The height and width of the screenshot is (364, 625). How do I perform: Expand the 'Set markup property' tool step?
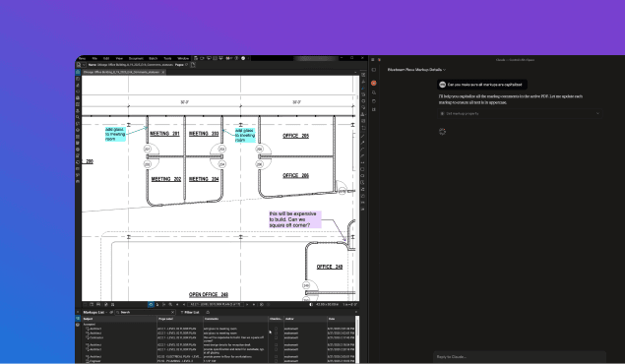[x=520, y=113]
